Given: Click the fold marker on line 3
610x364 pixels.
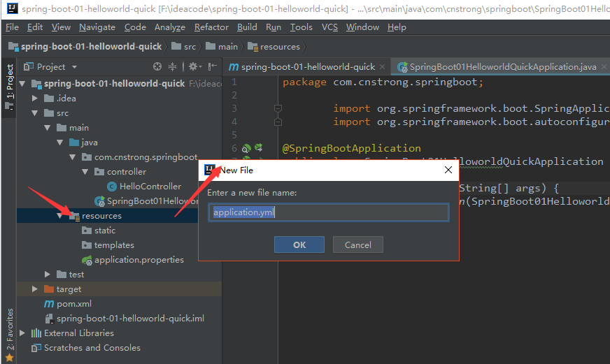Looking at the screenshot, I should pyautogui.click(x=278, y=108).
